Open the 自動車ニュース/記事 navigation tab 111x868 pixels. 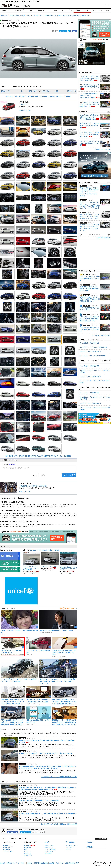(x=82, y=10)
